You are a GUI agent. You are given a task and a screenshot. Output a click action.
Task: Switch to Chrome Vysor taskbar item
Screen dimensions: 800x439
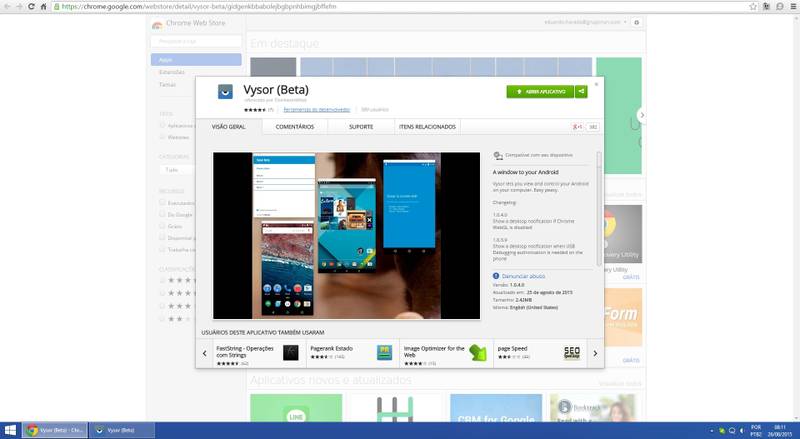point(55,430)
